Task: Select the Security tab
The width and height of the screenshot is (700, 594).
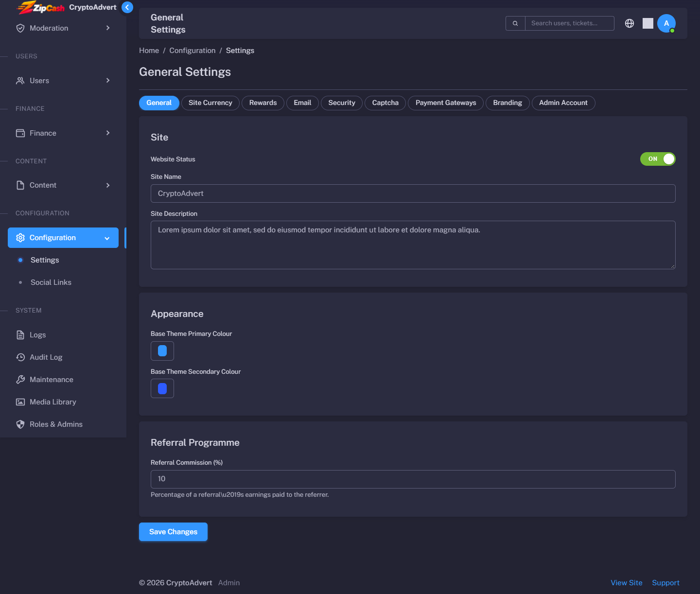Action: (342, 103)
